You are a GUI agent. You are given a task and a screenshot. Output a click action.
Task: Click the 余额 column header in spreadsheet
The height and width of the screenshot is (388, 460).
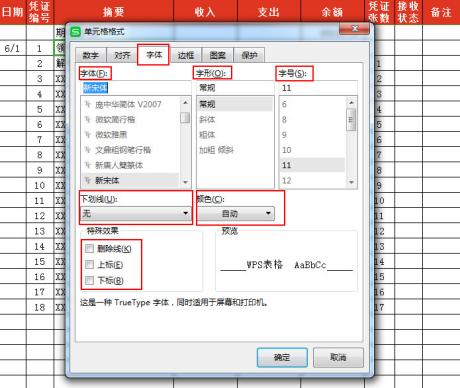[x=332, y=12]
